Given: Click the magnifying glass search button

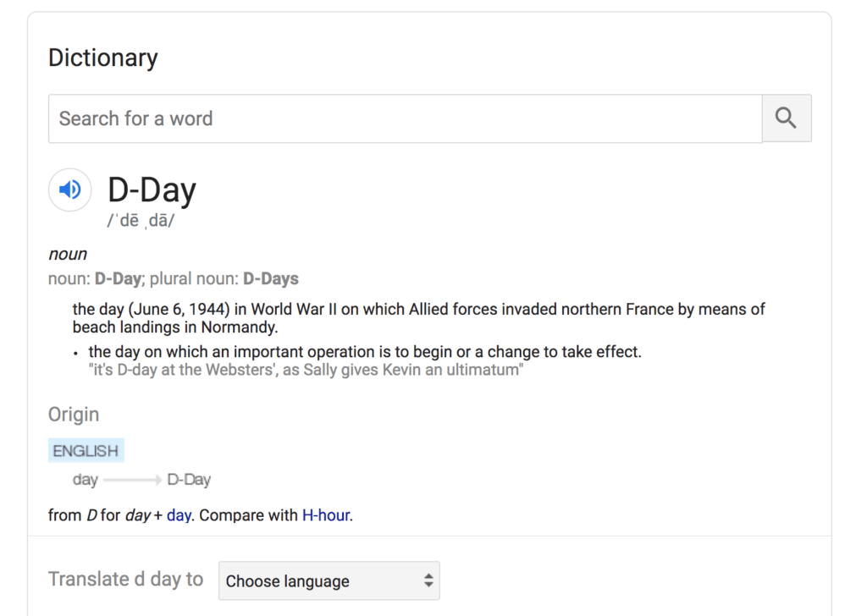Looking at the screenshot, I should pyautogui.click(x=786, y=118).
